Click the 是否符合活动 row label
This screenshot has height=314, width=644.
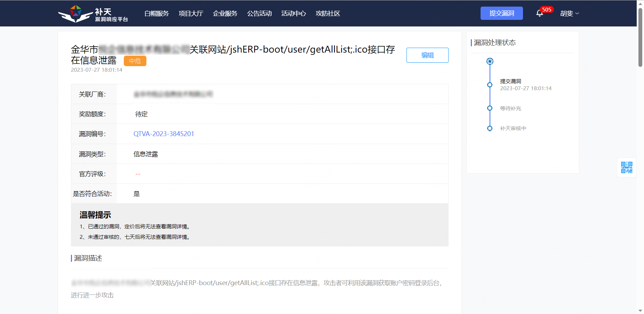coord(92,194)
